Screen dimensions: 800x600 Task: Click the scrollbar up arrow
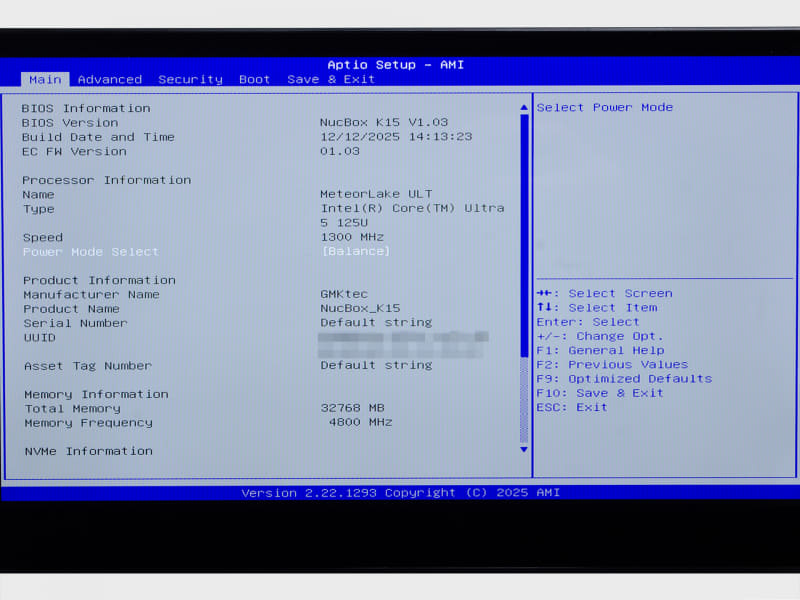pyautogui.click(x=523, y=105)
